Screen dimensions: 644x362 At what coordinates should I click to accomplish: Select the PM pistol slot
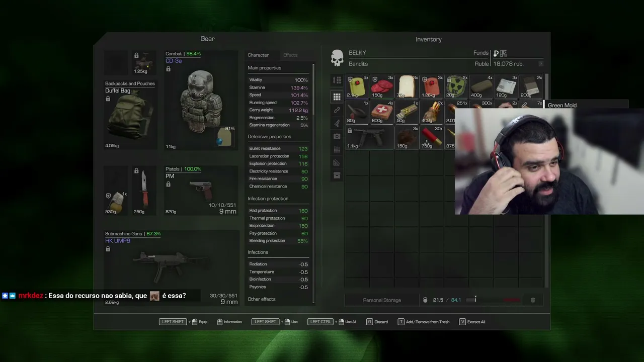(201, 191)
